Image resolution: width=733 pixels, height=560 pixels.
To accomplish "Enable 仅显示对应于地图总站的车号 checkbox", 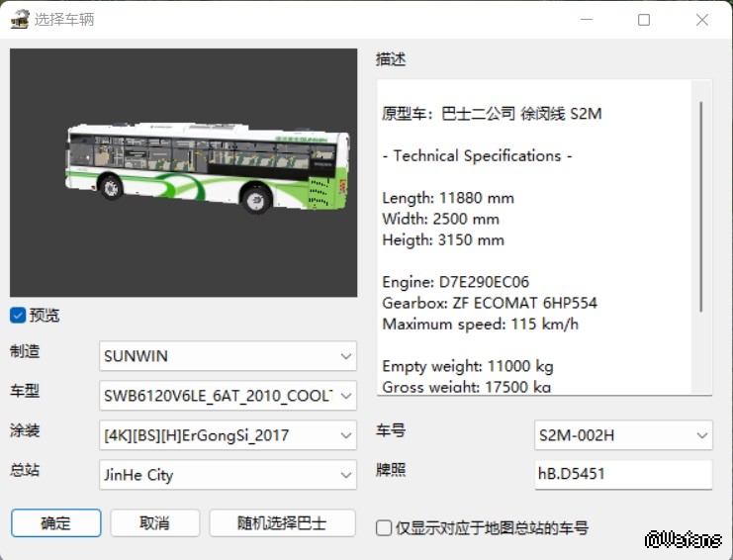I will click(385, 528).
